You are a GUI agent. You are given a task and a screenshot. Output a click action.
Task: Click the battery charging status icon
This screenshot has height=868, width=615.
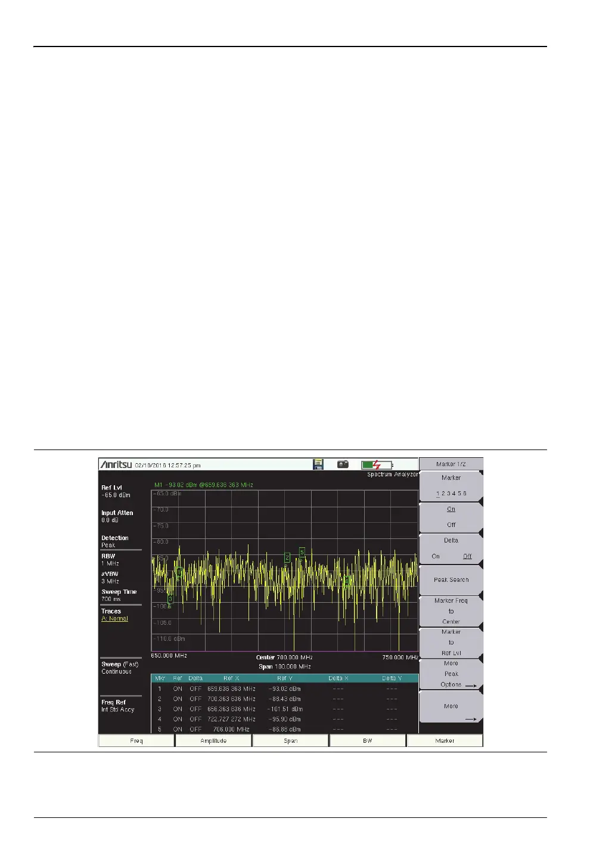(x=377, y=464)
